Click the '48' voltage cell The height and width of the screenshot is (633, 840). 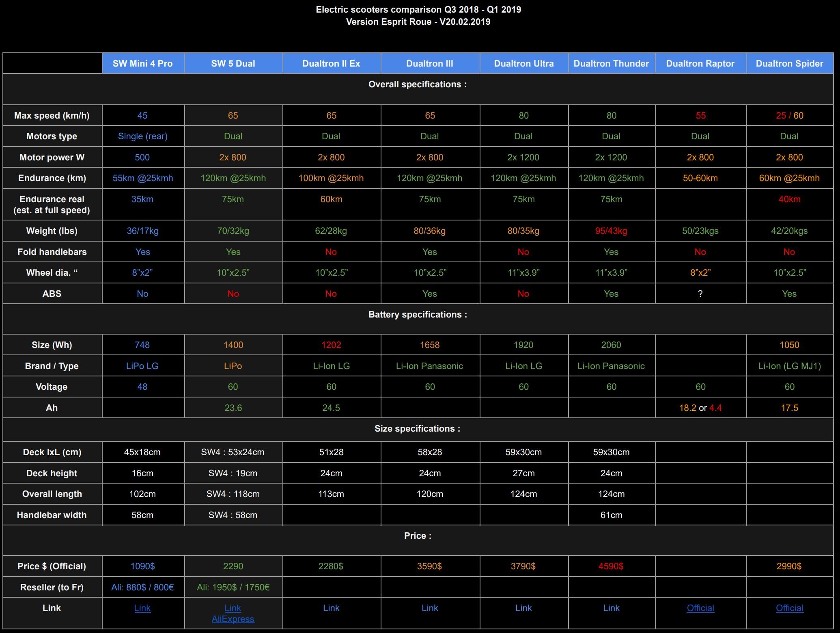click(x=142, y=387)
